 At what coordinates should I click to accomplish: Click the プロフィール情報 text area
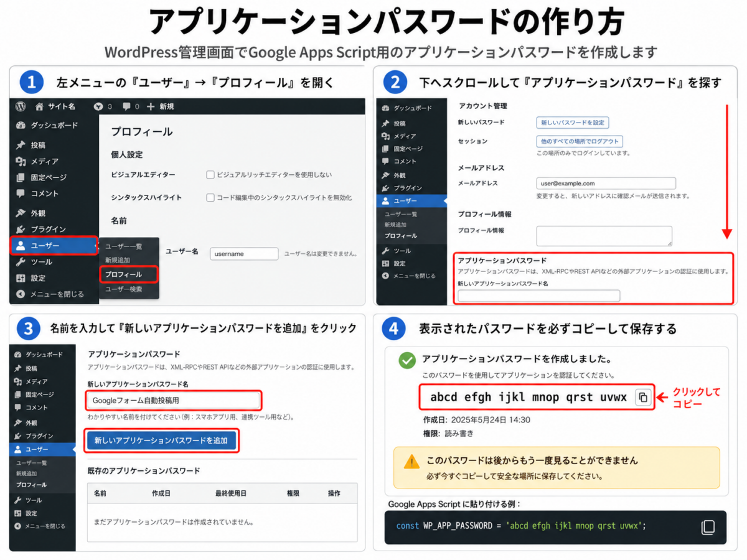pyautogui.click(x=604, y=236)
